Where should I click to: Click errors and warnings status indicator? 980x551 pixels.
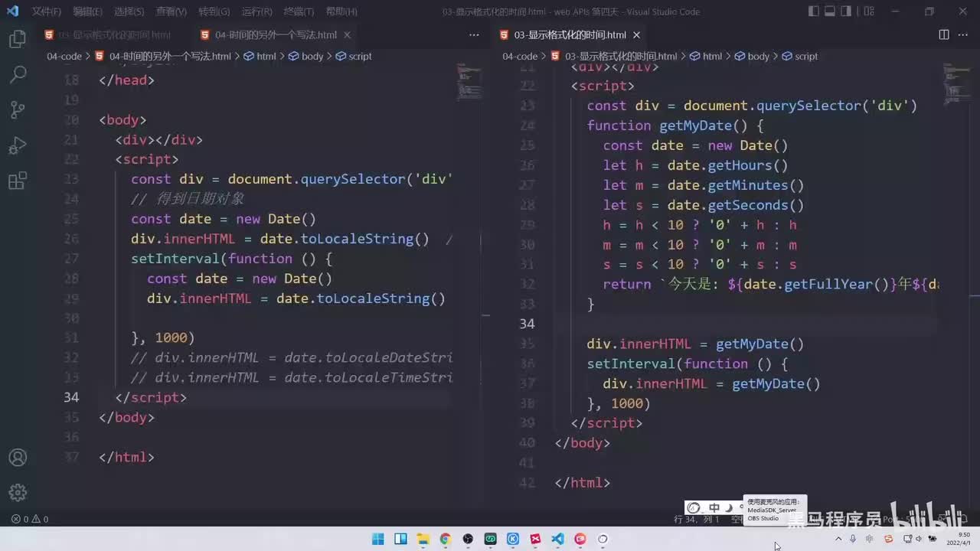pos(30,519)
